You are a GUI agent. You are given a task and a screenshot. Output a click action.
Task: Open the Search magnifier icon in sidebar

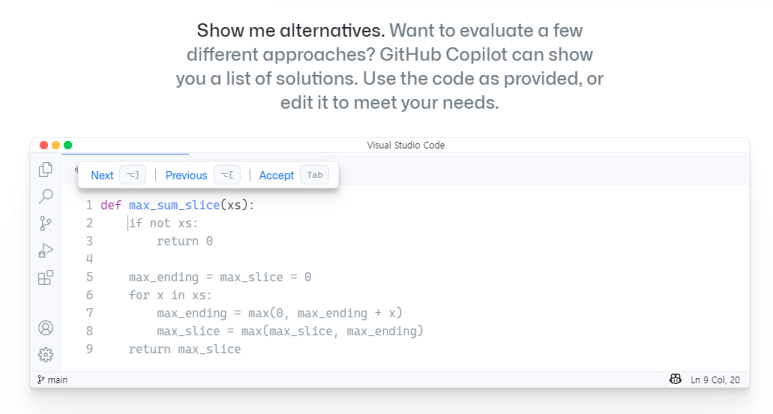click(45, 196)
